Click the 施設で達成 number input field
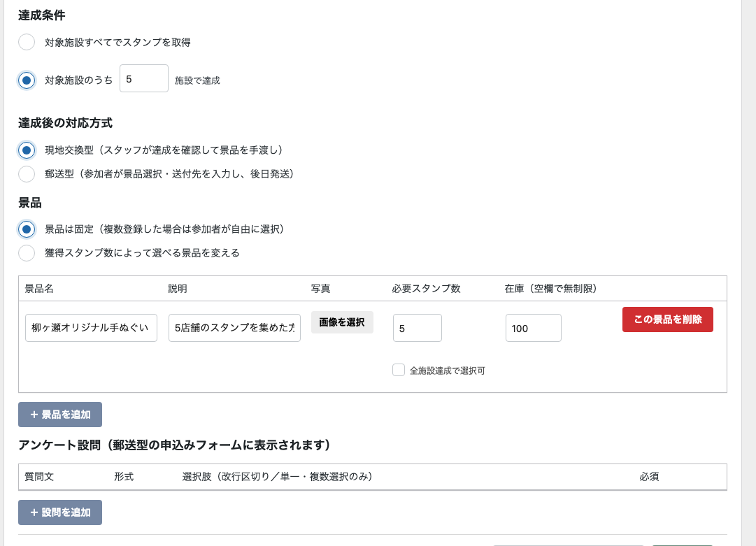Image resolution: width=756 pixels, height=546 pixels. pyautogui.click(x=143, y=78)
